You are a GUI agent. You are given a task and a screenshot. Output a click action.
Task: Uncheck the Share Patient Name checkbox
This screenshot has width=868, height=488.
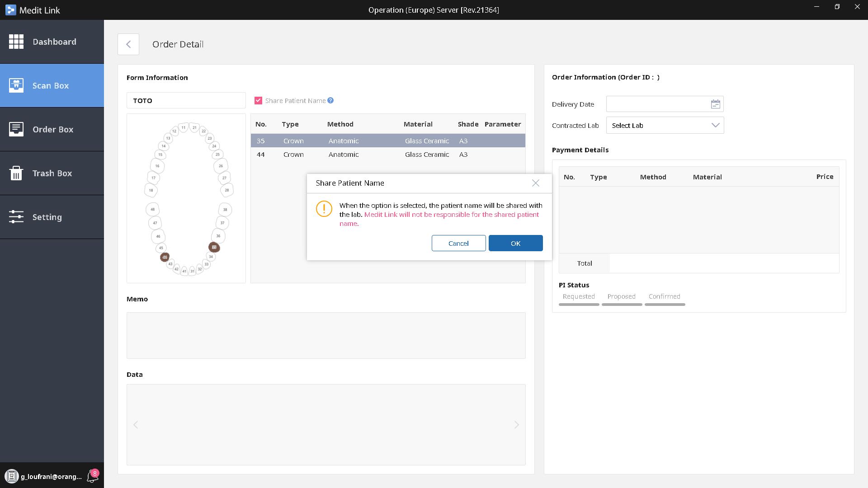[x=258, y=101]
